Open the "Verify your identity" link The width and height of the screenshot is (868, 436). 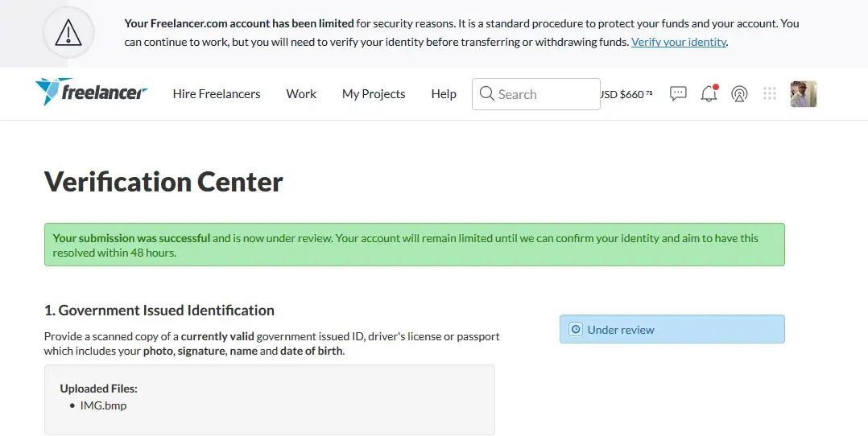[678, 42]
